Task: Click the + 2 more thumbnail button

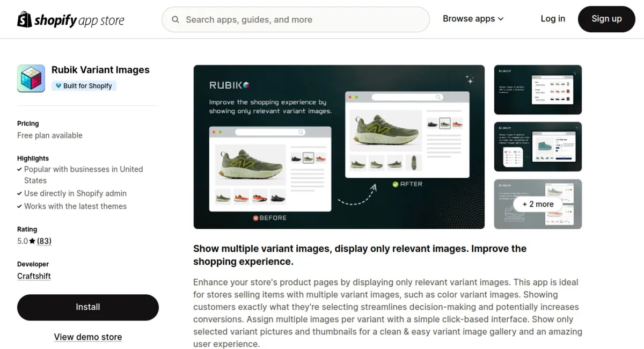Action: 538,204
